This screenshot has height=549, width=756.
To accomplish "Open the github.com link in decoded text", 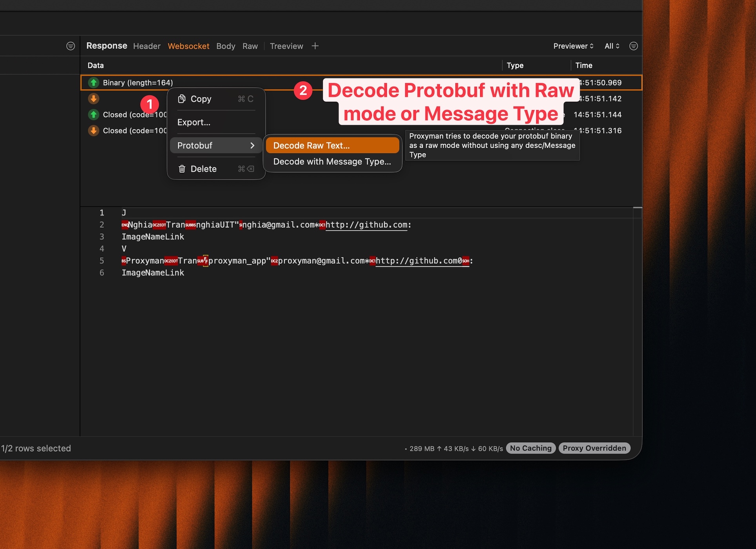I will [x=366, y=225].
